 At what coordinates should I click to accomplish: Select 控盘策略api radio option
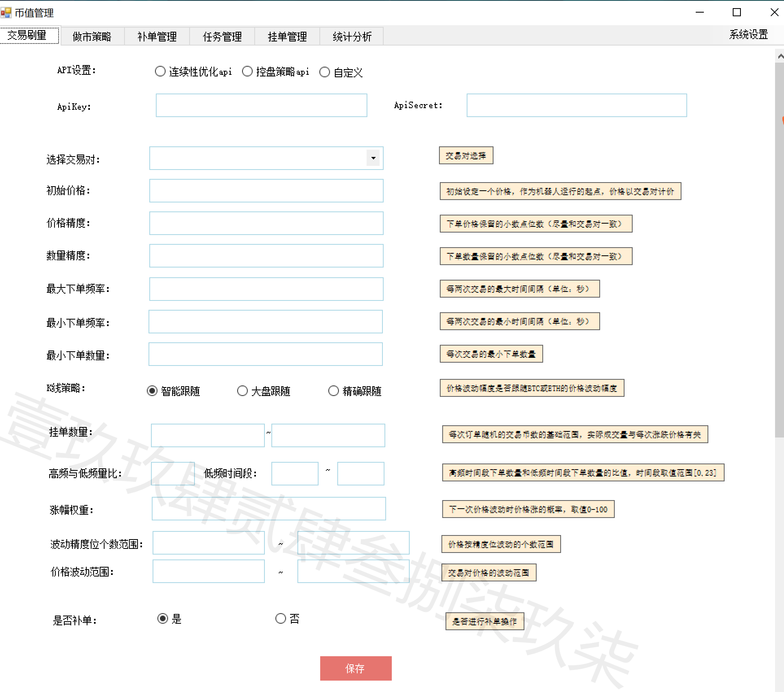[247, 72]
